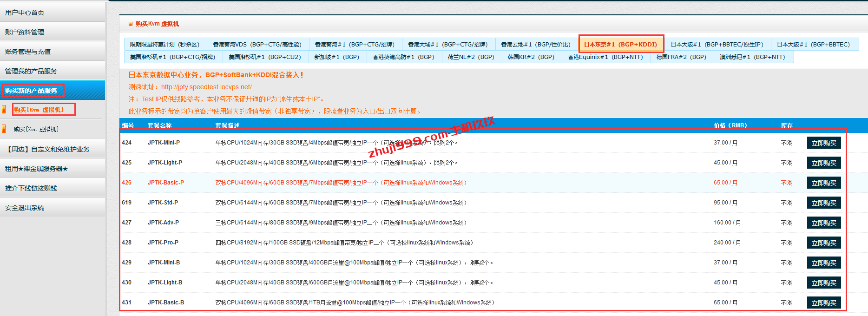
Task: Click highlighted plan name JPTK-Basic-P
Action: [166, 183]
